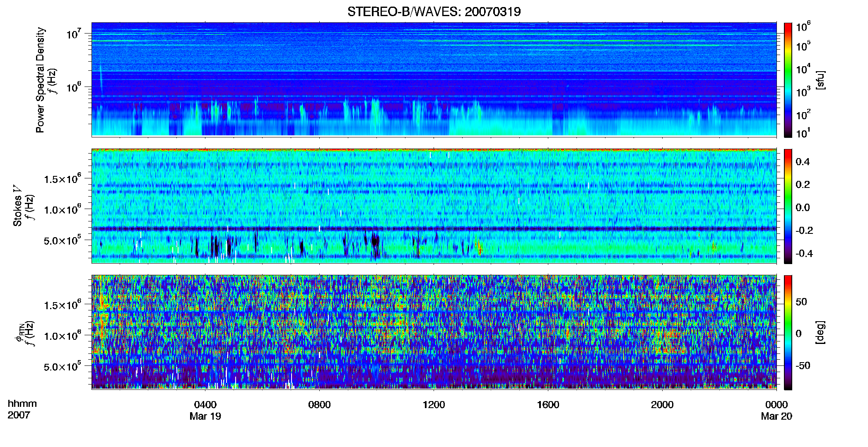Click the Stokes V spectrogram panel
This screenshot has width=868, height=447.
[434, 206]
